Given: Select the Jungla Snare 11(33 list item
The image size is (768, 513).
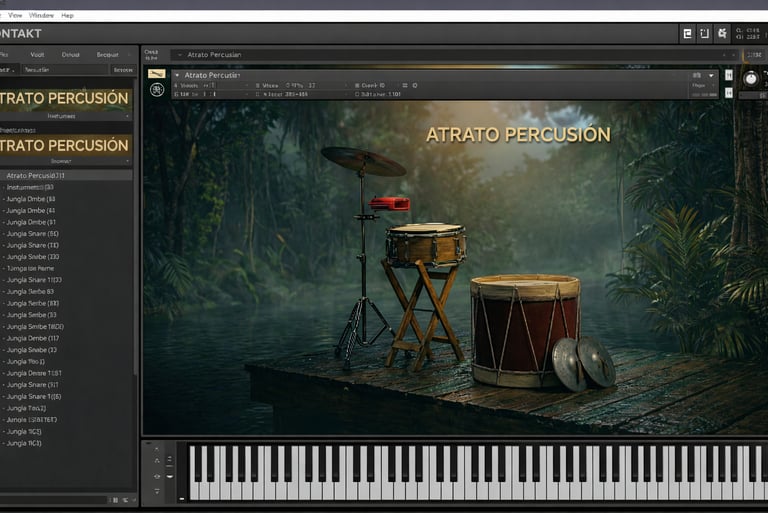Looking at the screenshot, I should 34,280.
